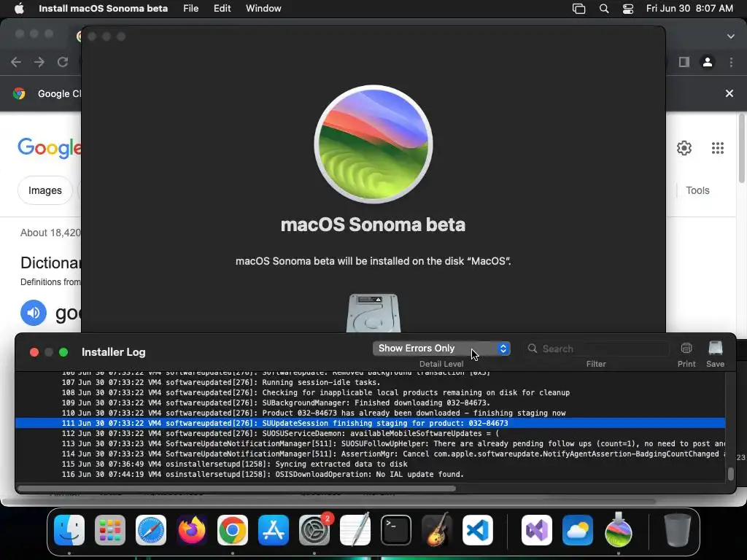Open Visual Studio (purple) in Dock
747x560 pixels.
click(537, 530)
